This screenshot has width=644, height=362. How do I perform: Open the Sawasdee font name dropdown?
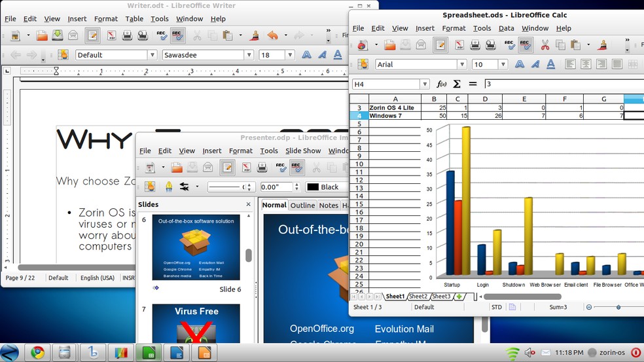pyautogui.click(x=249, y=55)
